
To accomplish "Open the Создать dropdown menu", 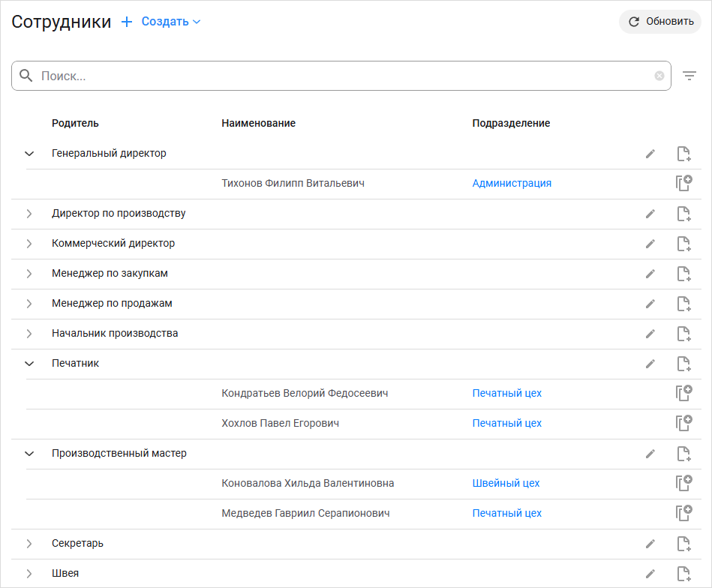I will coord(170,21).
